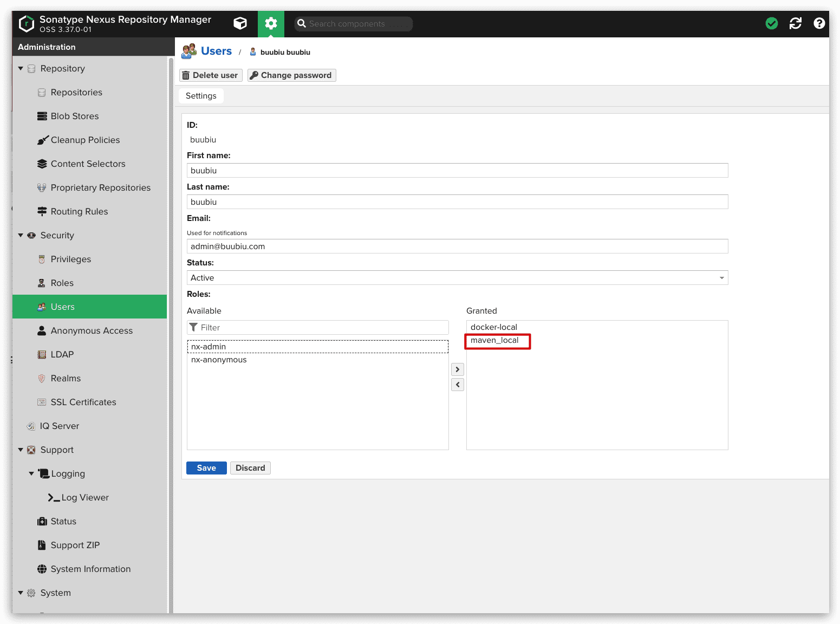Click the green system status check icon
This screenshot has height=624, width=840.
click(771, 23)
